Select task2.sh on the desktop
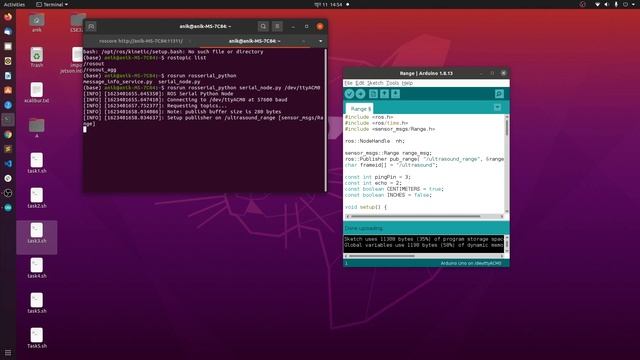 point(37,198)
